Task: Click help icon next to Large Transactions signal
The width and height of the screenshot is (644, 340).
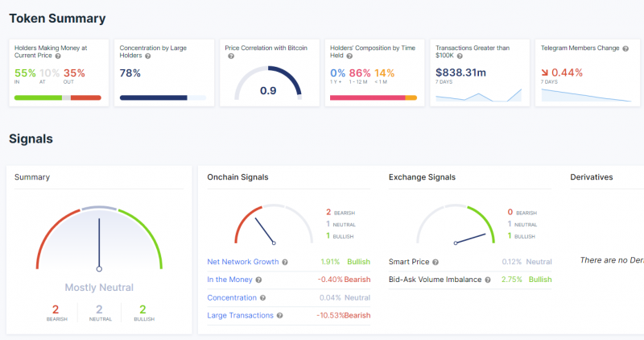Action: point(280,315)
